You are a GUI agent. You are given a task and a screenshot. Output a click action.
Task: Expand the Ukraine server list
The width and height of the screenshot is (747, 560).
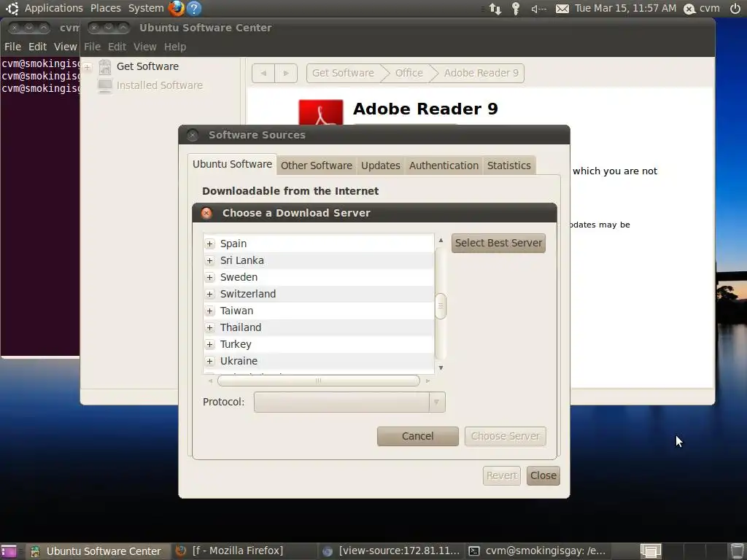(209, 361)
